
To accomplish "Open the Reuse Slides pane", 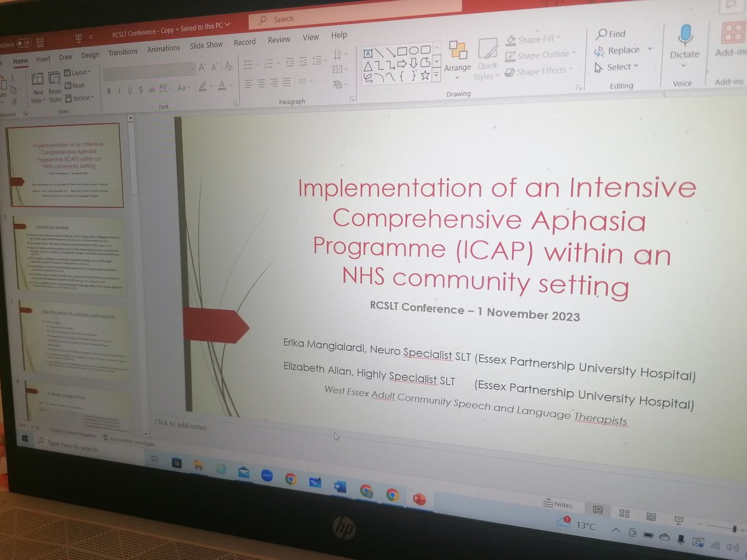I will coord(55,86).
